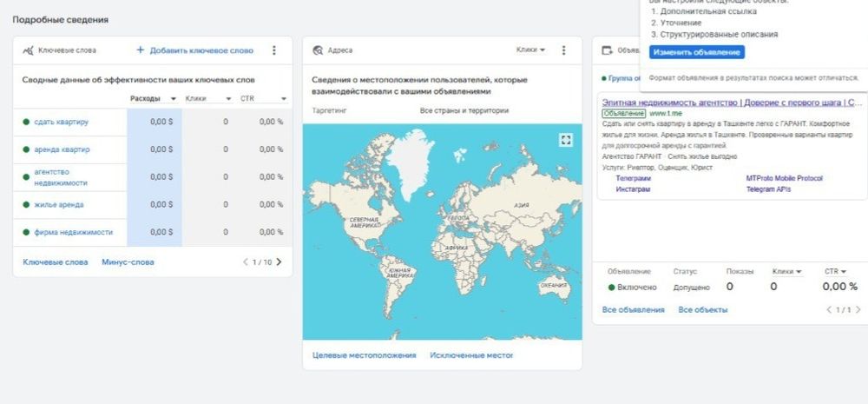Click Telegram APIs sitelink
This screenshot has height=404, width=868.
pyautogui.click(x=768, y=189)
